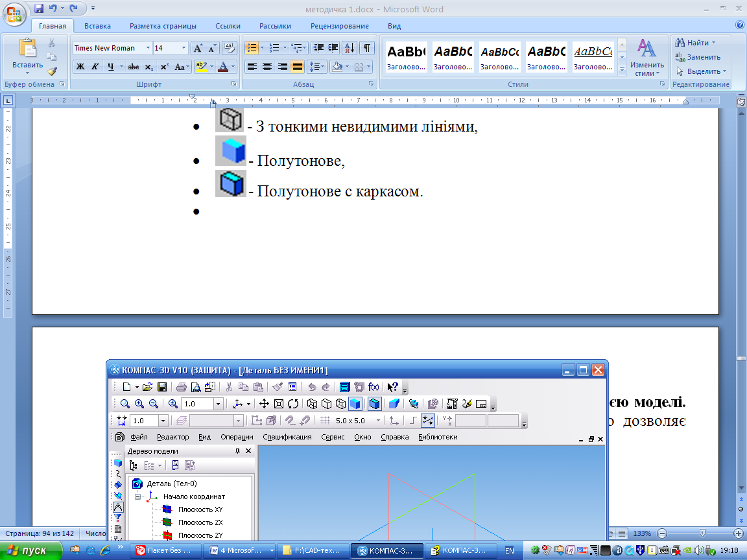Image resolution: width=747 pixels, height=560 pixels.
Task: Click text highlight color swatch
Action: pos(202,67)
